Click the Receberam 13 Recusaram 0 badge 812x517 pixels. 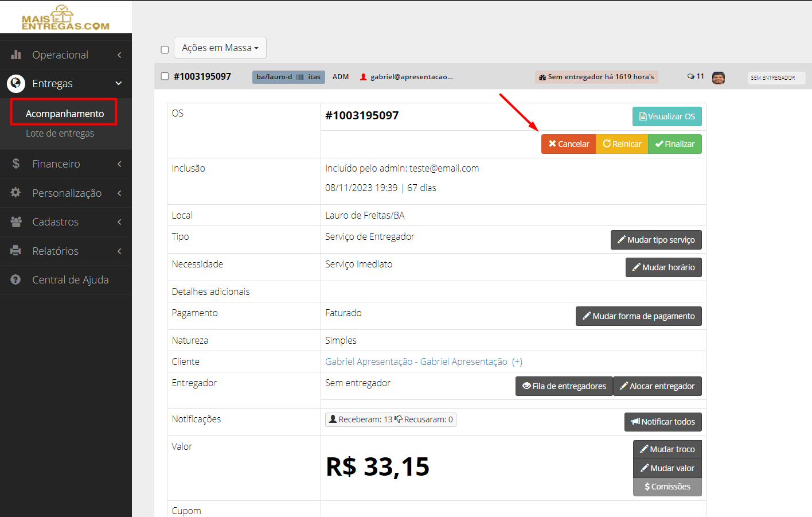[x=391, y=419]
